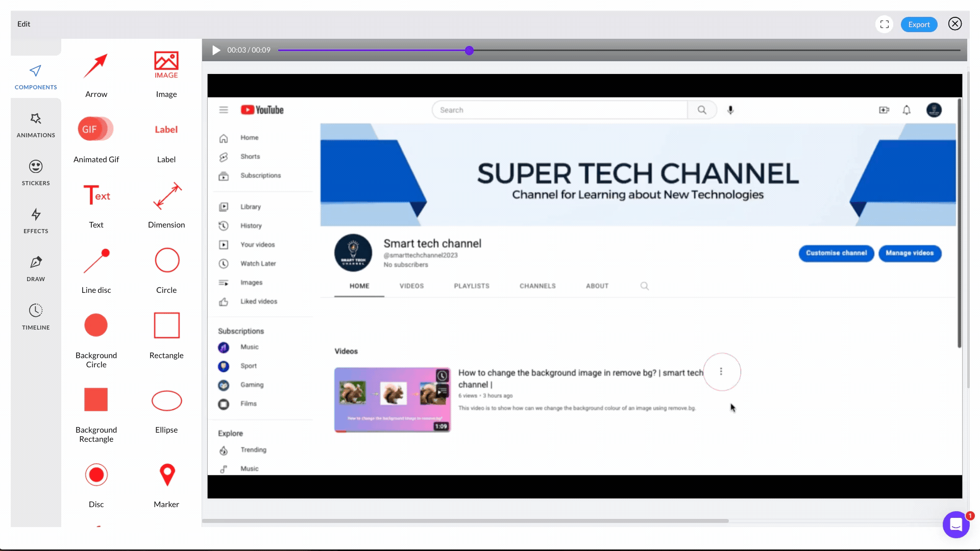Play the video preview
The height and width of the screenshot is (551, 980).
click(x=216, y=50)
